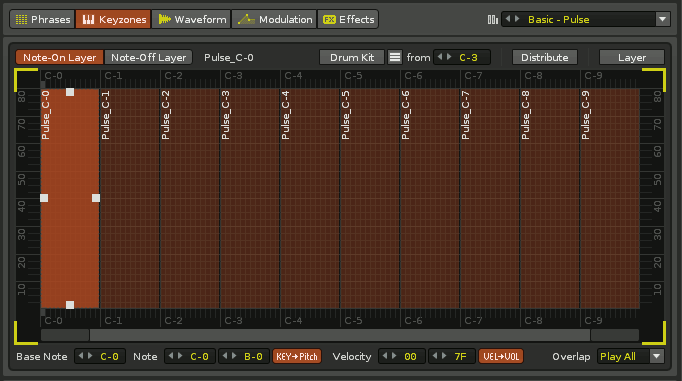The height and width of the screenshot is (381, 682).
Task: Open the Overlap Play All dropdown
Action: point(631,357)
